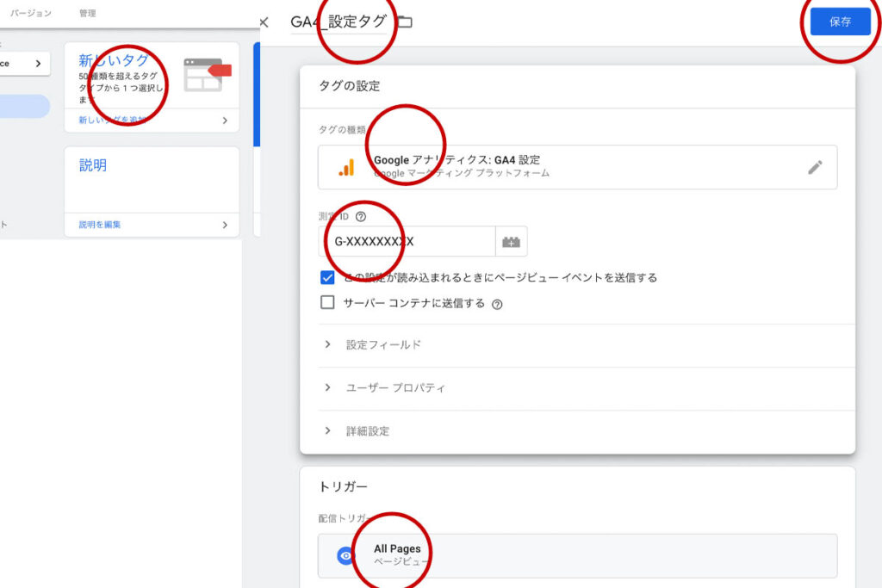Click トリガー section header
Viewport: 882px width, 588px height.
343,486
